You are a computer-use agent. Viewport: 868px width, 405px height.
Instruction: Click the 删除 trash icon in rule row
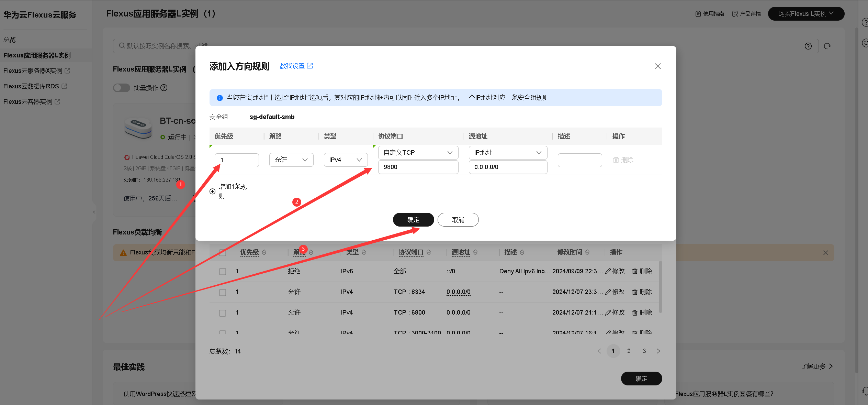(x=616, y=160)
